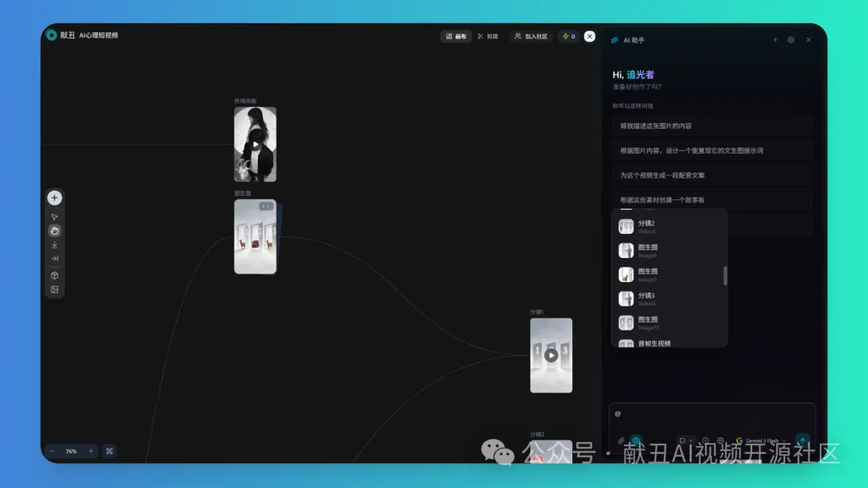Switch to the 剪辑 editing tab

488,36
